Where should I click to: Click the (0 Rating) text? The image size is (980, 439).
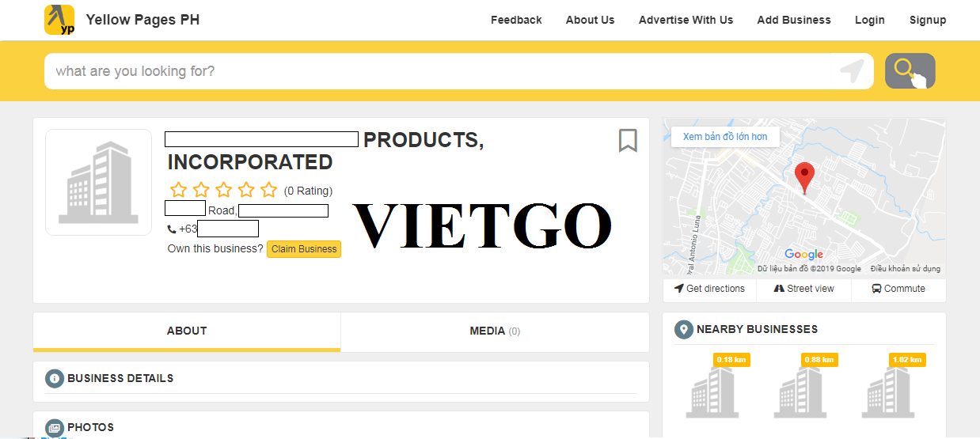point(308,191)
